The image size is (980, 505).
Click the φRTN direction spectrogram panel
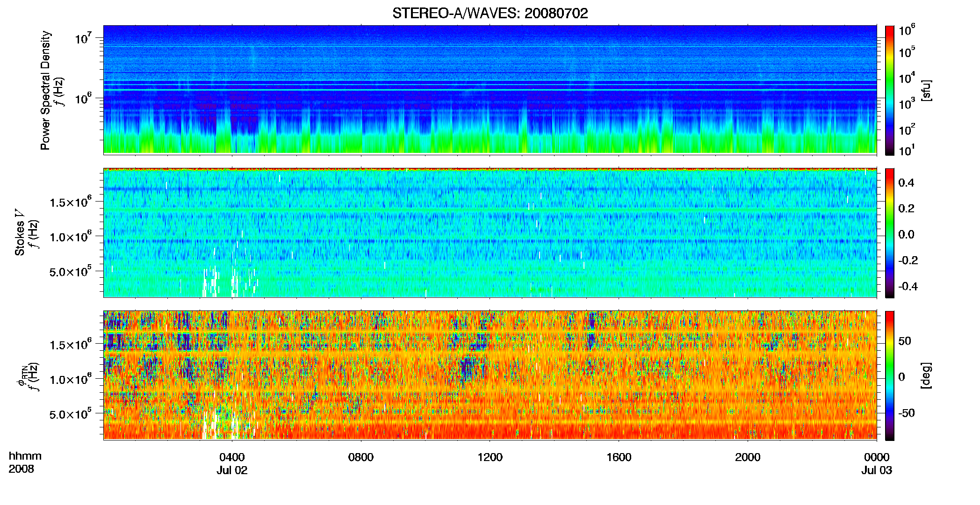click(490, 375)
